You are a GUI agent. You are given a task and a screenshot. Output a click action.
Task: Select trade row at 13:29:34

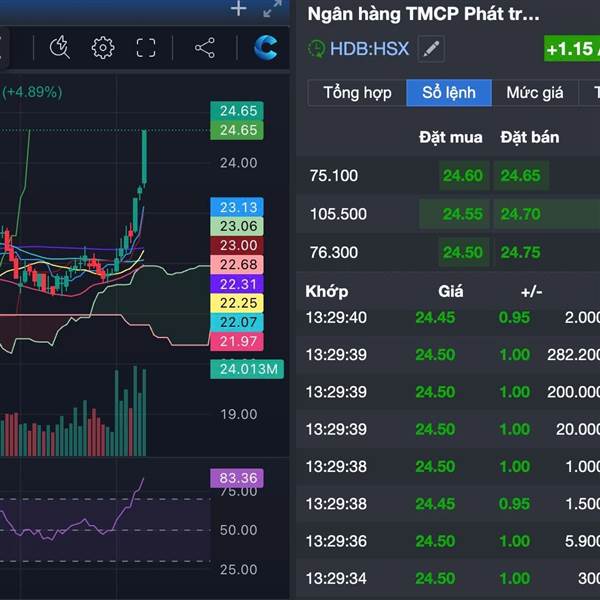[448, 578]
